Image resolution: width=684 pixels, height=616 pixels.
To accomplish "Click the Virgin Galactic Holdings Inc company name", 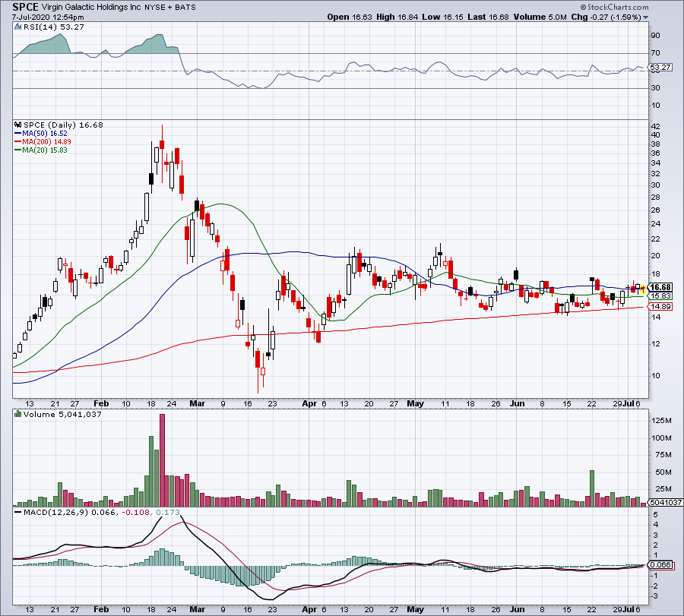I will 91,8.
